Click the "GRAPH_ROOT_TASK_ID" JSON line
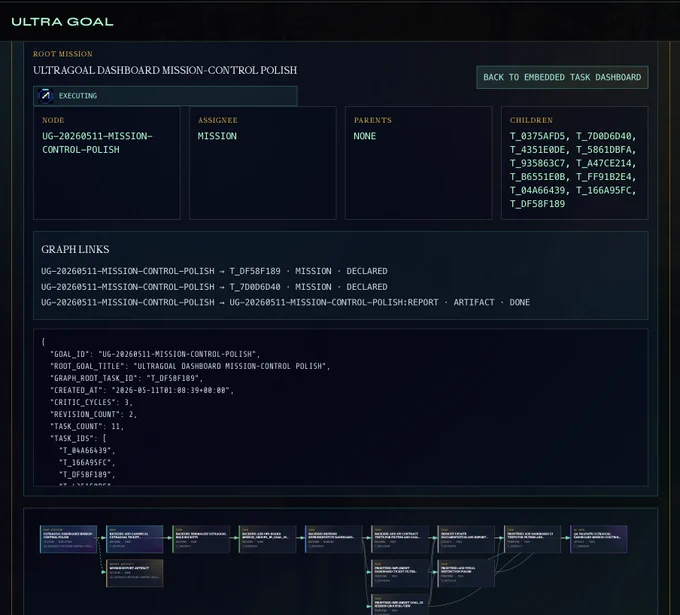Image resolution: width=680 pixels, height=615 pixels. 126,378
